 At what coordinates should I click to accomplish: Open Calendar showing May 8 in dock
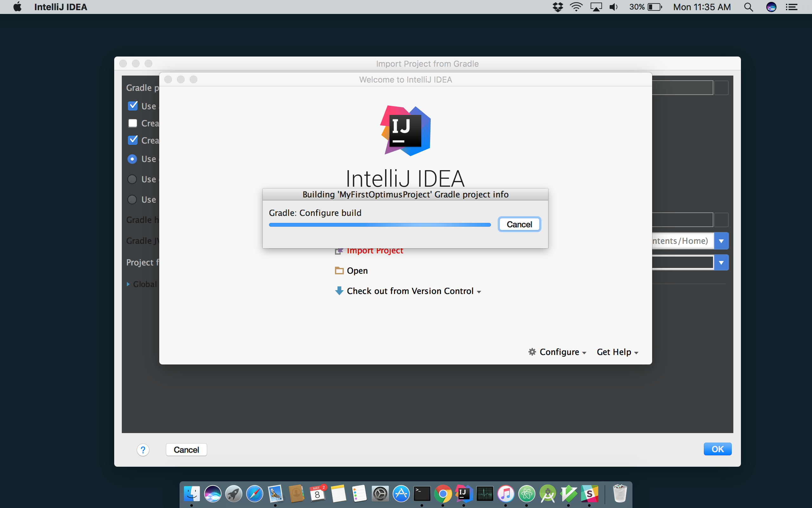317,493
